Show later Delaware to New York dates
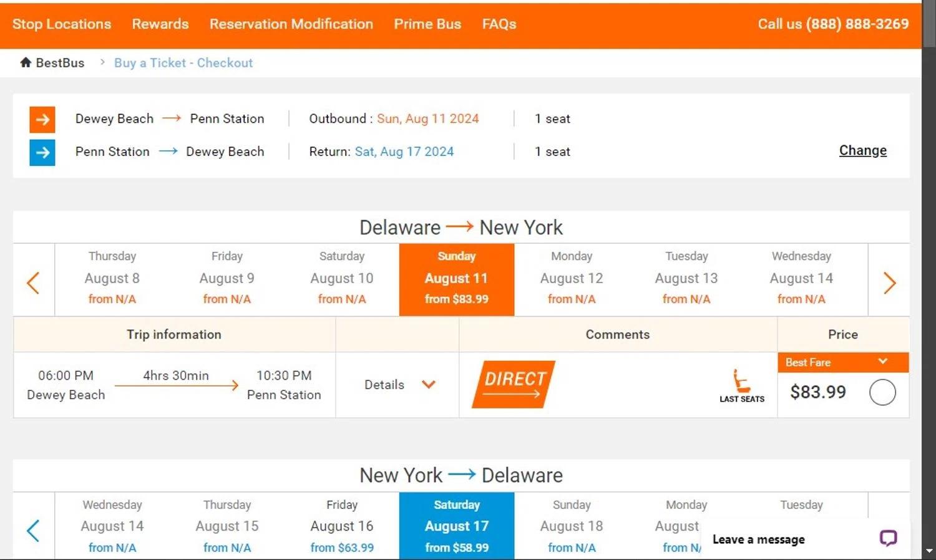Screen dimensions: 936x560 click(890, 282)
